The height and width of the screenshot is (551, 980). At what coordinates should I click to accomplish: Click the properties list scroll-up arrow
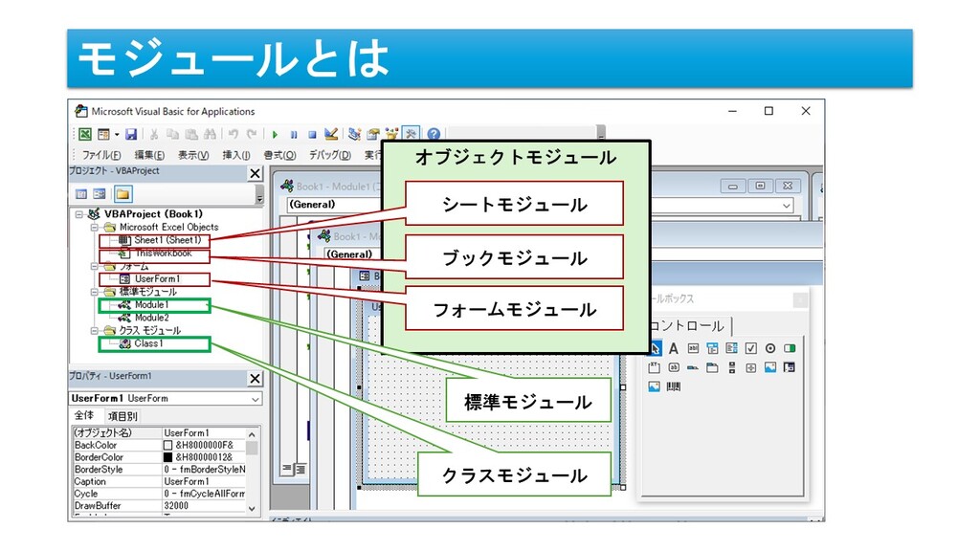coord(252,433)
